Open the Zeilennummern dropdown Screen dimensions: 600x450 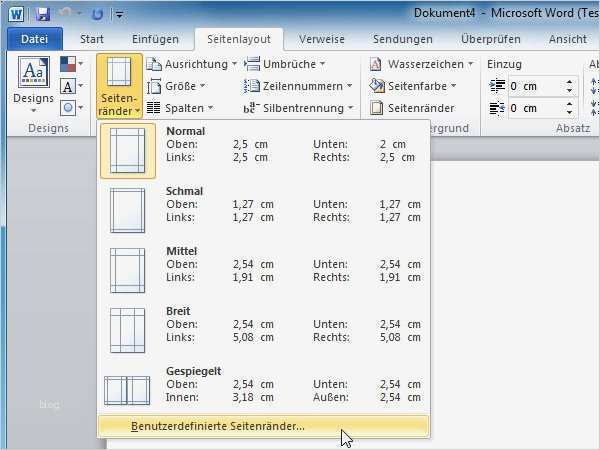click(298, 86)
